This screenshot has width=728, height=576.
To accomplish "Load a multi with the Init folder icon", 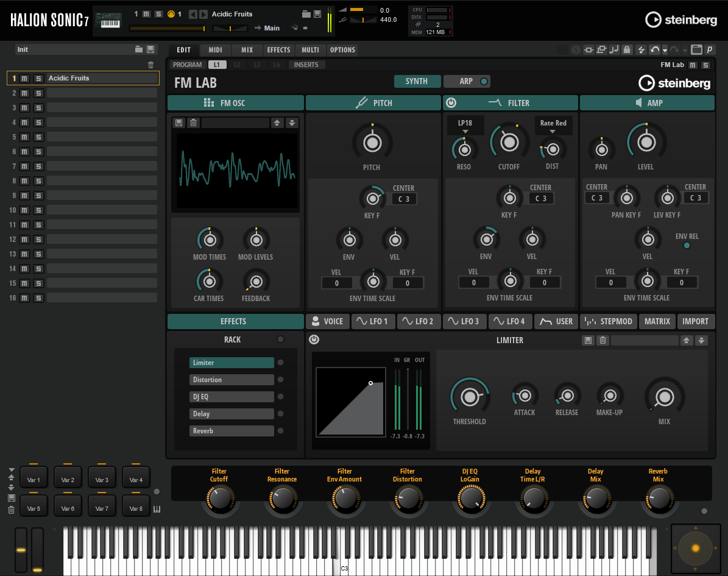I will pyautogui.click(x=138, y=49).
